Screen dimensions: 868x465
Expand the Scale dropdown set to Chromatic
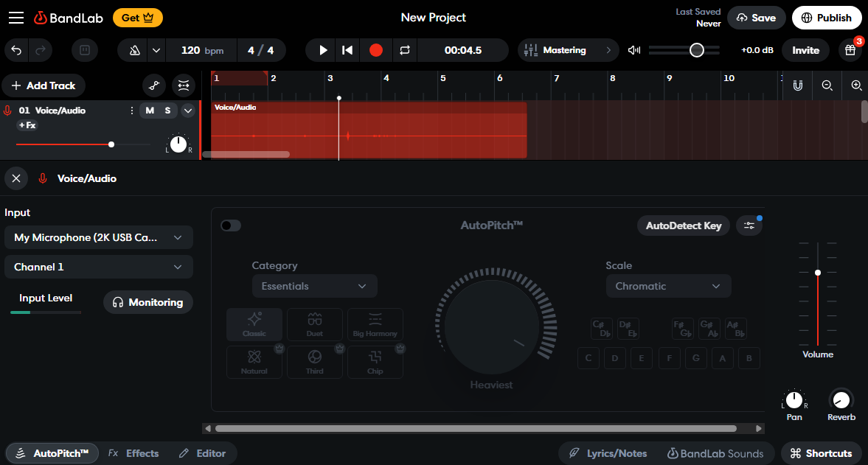coord(668,286)
